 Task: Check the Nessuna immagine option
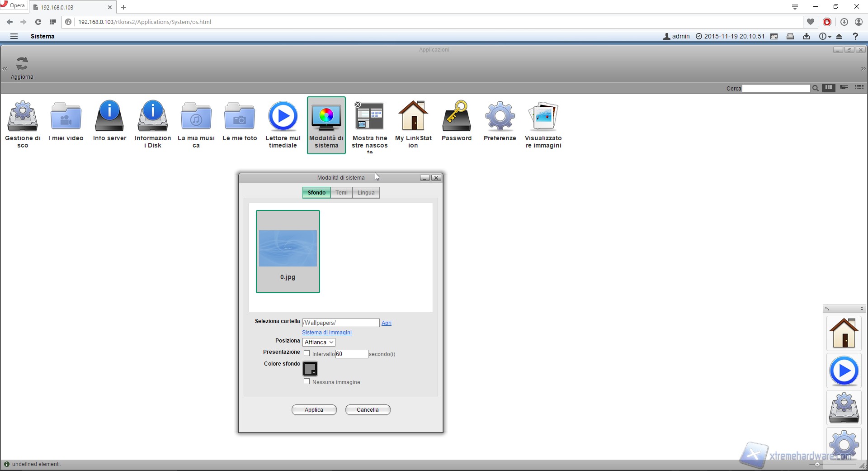pyautogui.click(x=307, y=381)
